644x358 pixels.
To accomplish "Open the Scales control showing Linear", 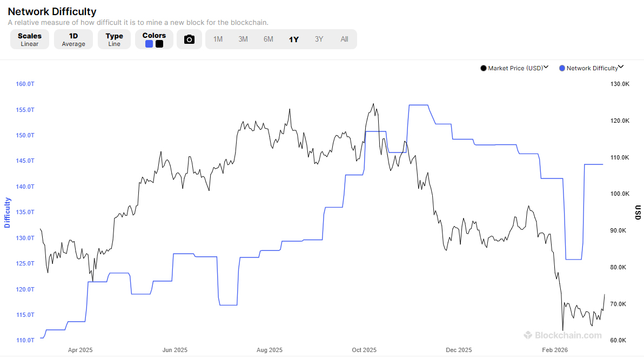I will pos(29,39).
